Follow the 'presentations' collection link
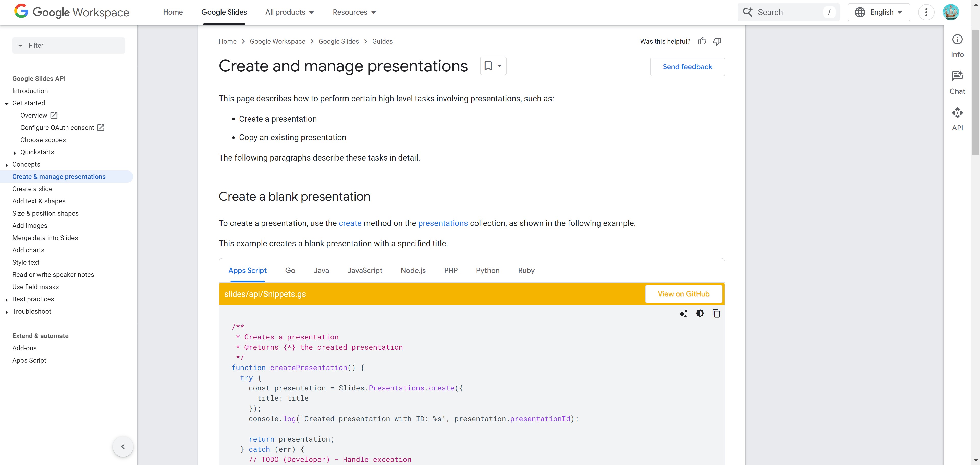Viewport: 980px width, 465px height. point(443,223)
